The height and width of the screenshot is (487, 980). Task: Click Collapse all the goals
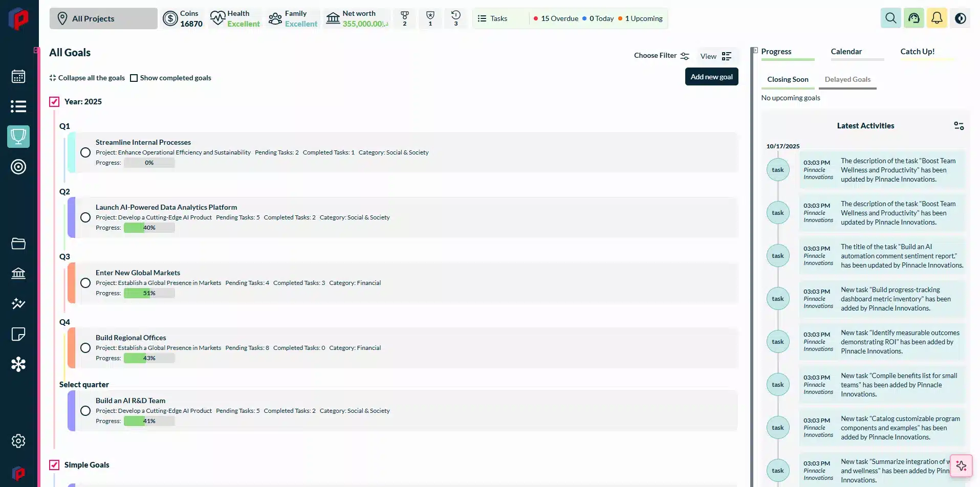pos(87,78)
